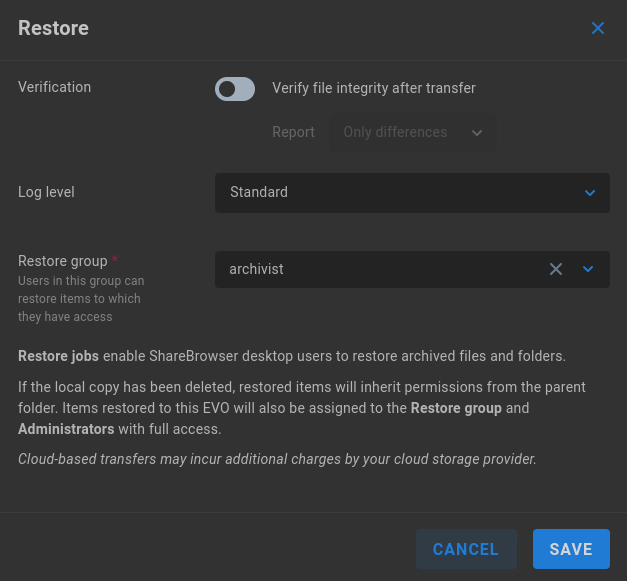
Task: Click the Log level label
Action: pyautogui.click(x=46, y=192)
